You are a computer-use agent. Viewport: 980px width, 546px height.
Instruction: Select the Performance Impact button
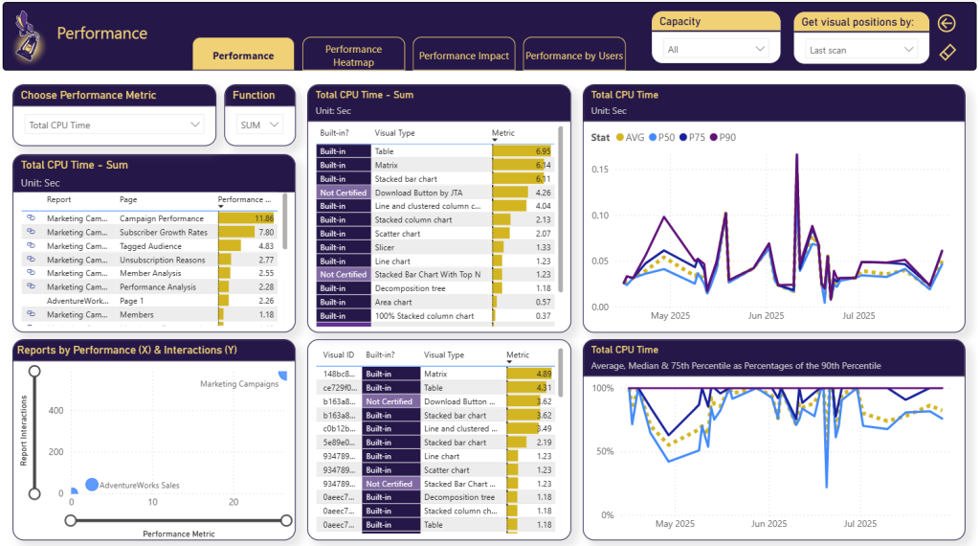pyautogui.click(x=464, y=56)
